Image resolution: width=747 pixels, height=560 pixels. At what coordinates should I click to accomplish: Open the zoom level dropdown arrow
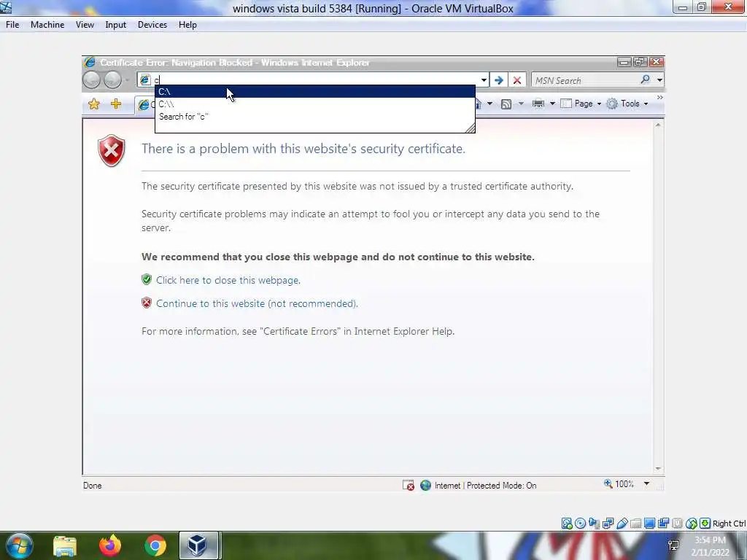pyautogui.click(x=646, y=484)
